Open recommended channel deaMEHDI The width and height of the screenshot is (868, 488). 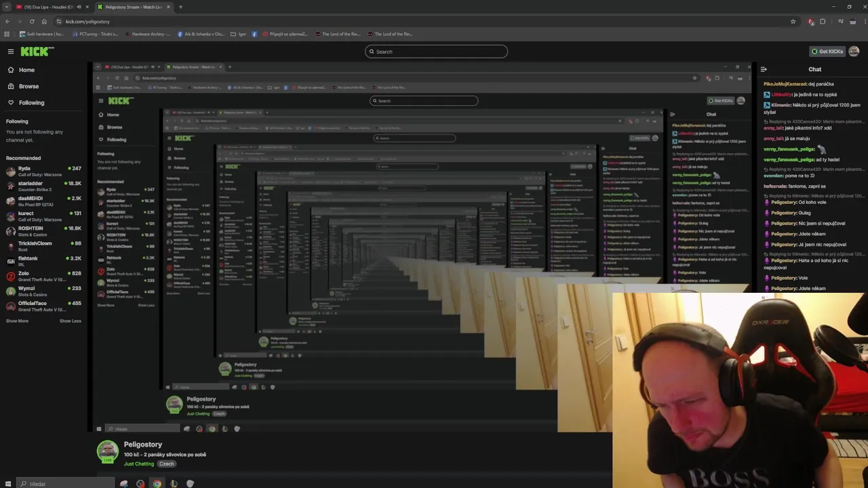(43, 201)
